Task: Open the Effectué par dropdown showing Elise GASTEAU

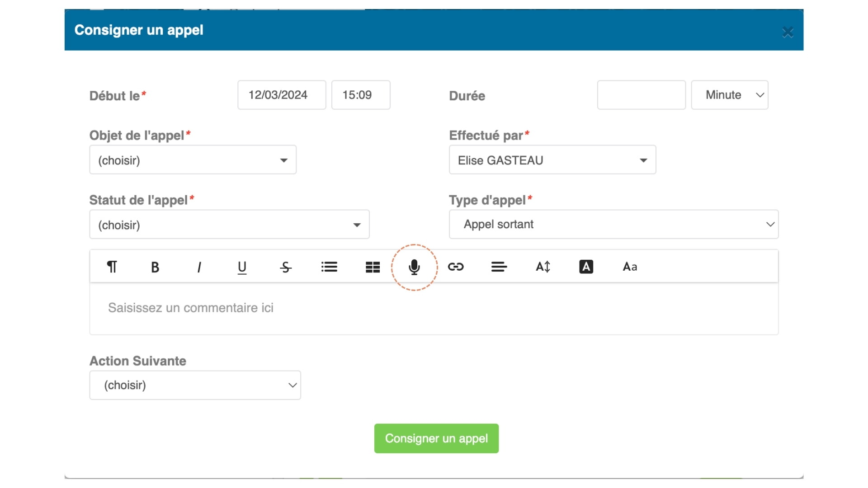Action: (552, 160)
